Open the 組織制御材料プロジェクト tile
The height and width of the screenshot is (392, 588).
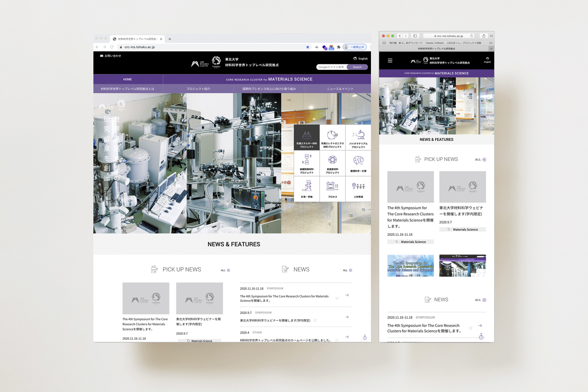pyautogui.click(x=307, y=163)
